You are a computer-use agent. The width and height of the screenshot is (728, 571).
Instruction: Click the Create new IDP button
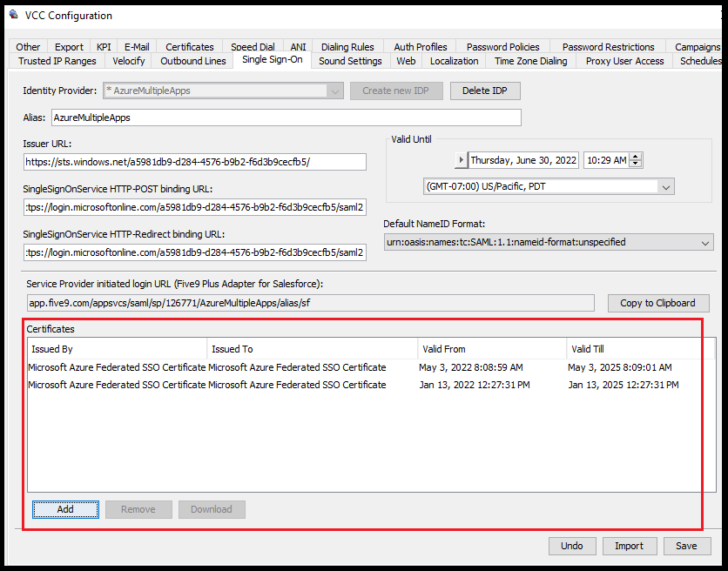point(396,91)
